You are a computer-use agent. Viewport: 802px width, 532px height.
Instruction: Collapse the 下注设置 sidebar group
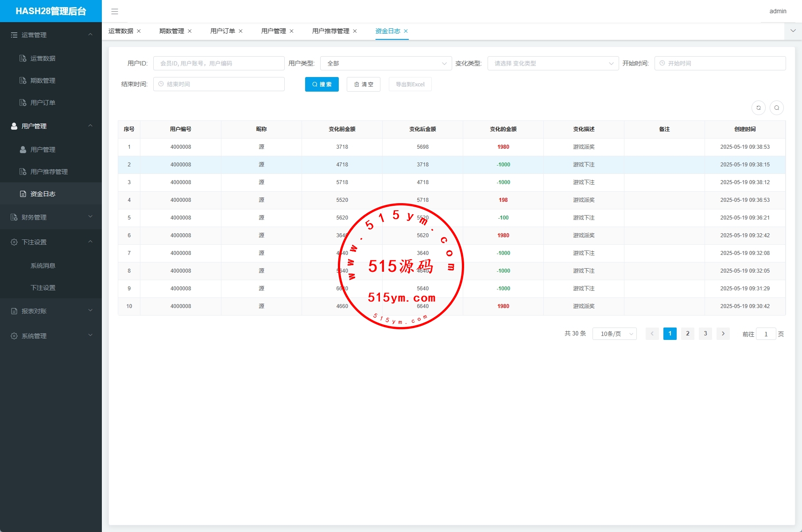tap(50, 242)
